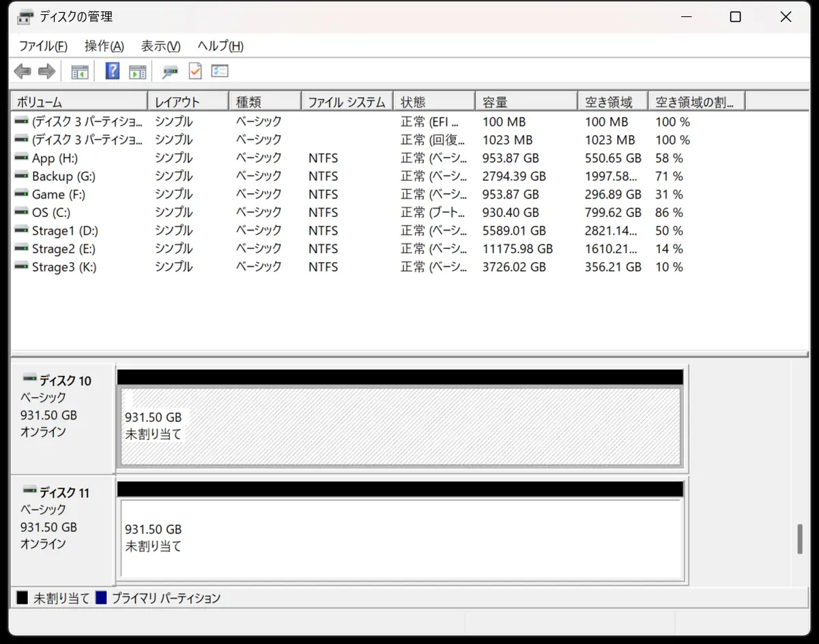This screenshot has width=819, height=644.
Task: Click the drive icon of Strage3 (K:) row
Action: coord(22,267)
